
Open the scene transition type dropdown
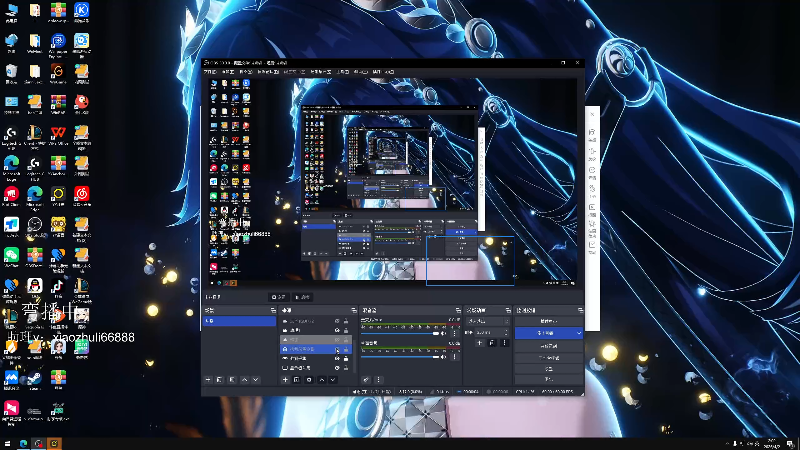pos(488,321)
